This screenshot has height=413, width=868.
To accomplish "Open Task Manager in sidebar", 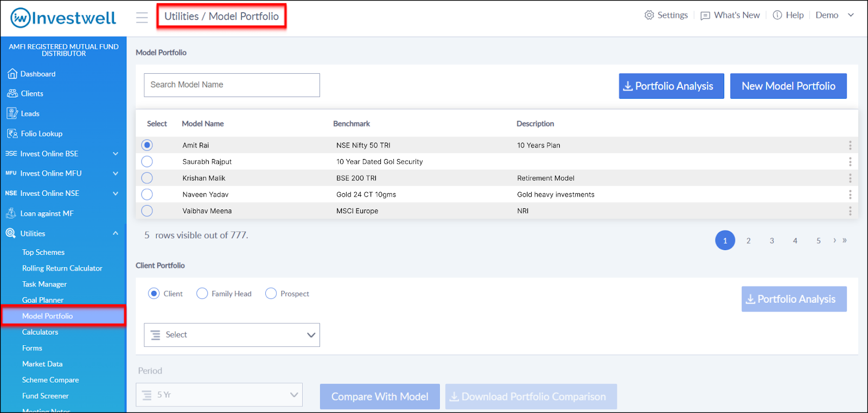I will (44, 284).
